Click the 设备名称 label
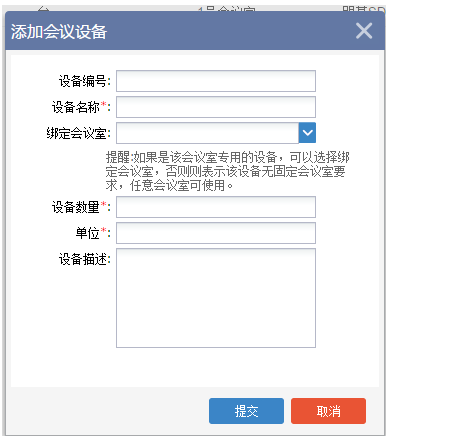The width and height of the screenshot is (470, 440). (x=76, y=107)
